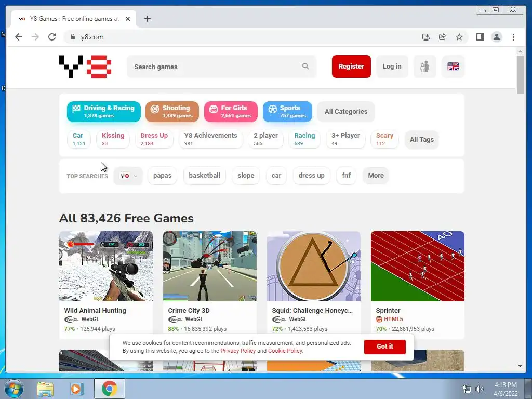Open Chrome three-dot menu

click(x=513, y=37)
